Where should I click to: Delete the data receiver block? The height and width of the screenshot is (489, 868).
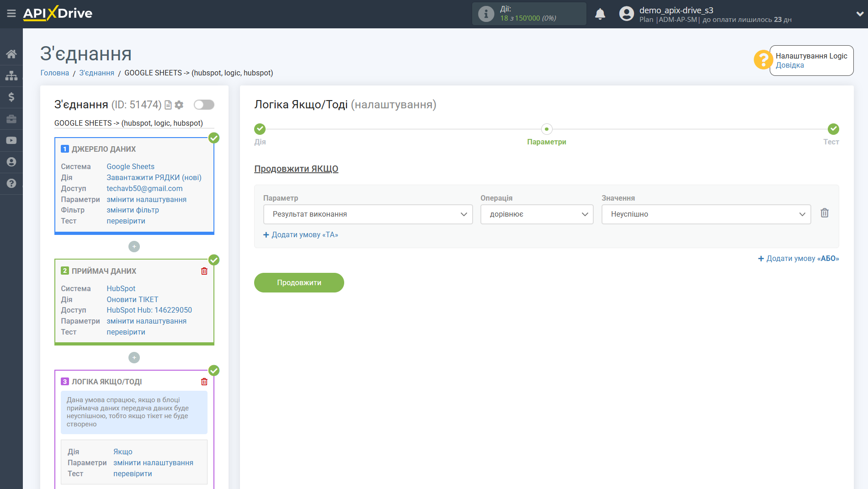(204, 271)
